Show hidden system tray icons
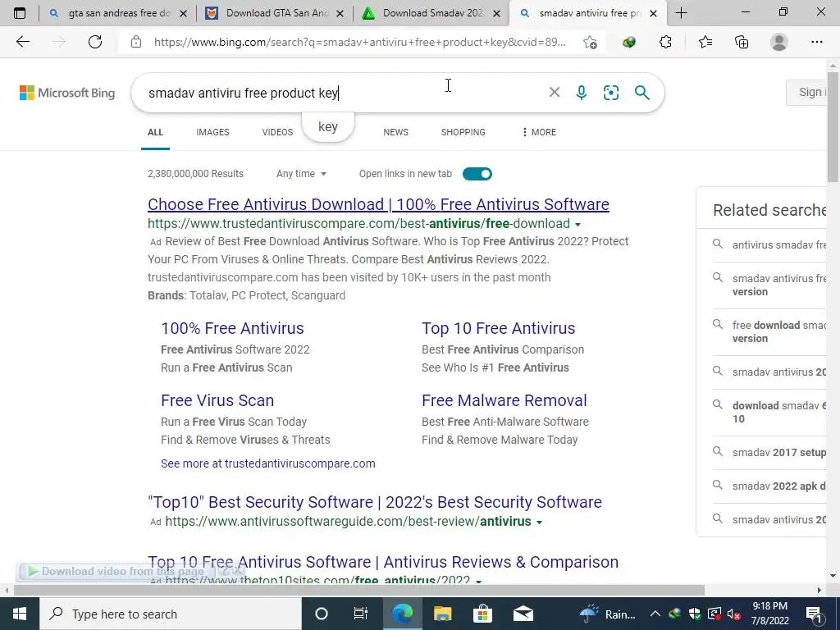 click(655, 614)
